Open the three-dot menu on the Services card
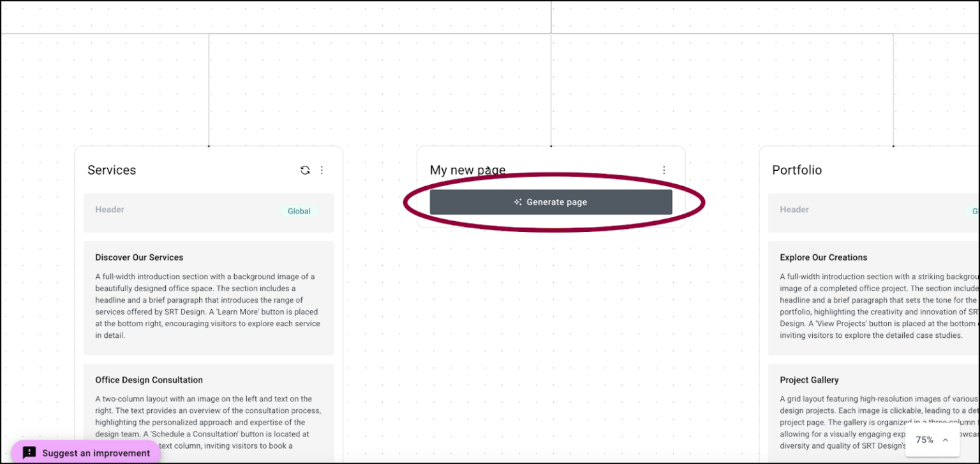The image size is (980, 464). [322, 170]
